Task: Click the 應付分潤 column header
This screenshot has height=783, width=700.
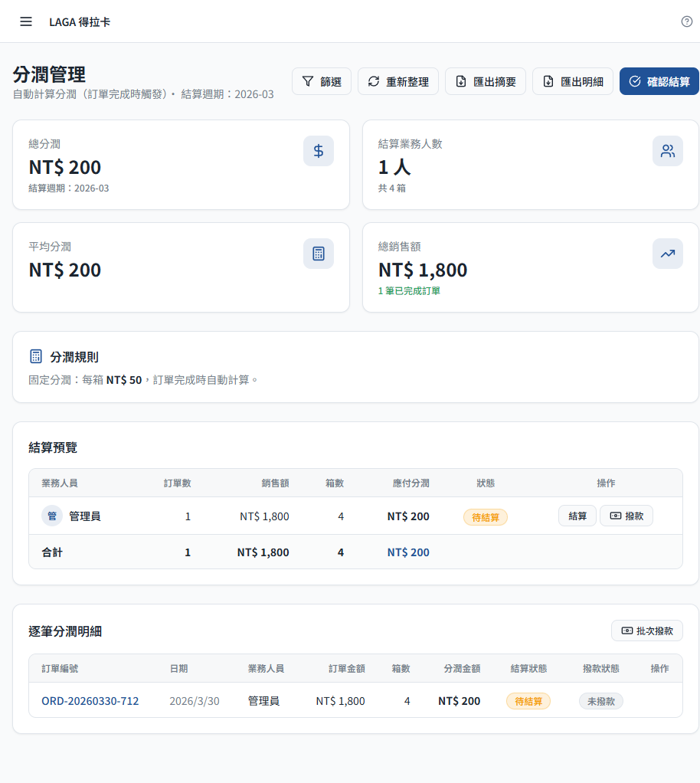Action: click(x=411, y=483)
